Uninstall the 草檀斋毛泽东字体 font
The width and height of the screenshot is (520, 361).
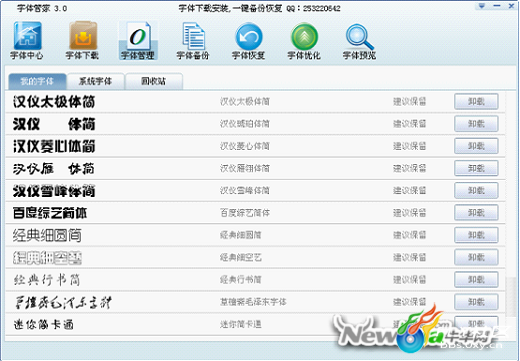coord(476,302)
